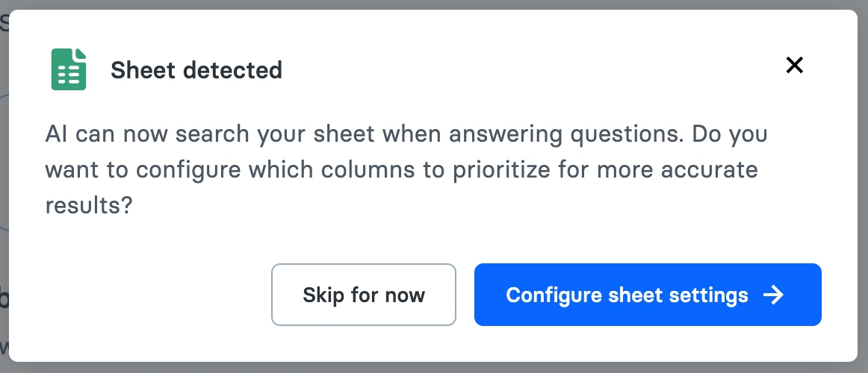Viewport: 868px width, 373px height.
Task: Dismiss the popup with the X icon
Action: pos(794,66)
